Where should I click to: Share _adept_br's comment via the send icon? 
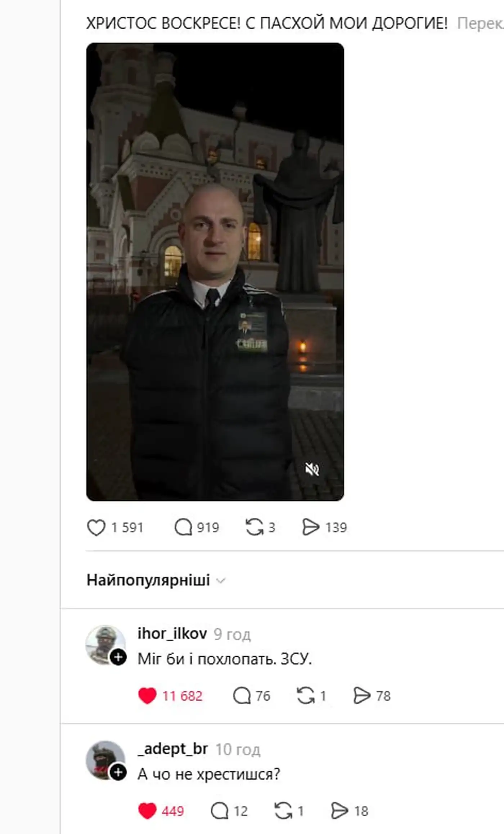pos(339,811)
